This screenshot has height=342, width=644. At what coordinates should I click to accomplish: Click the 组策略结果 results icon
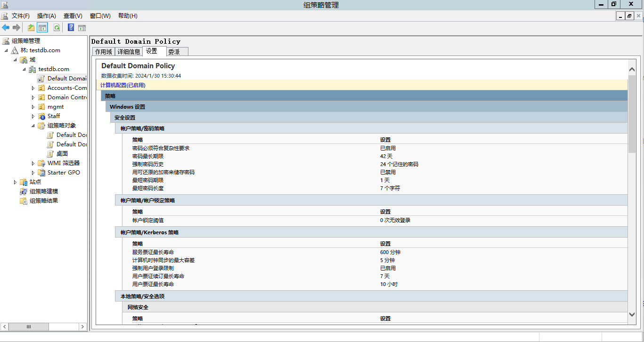coord(24,201)
